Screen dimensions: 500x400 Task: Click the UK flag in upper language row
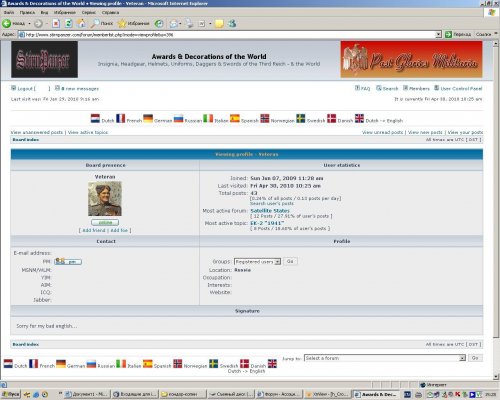359,118
